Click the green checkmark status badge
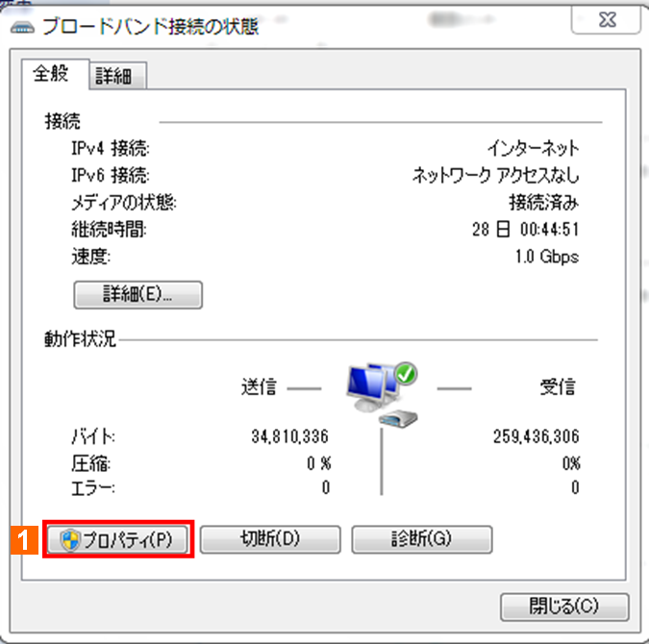 406,374
